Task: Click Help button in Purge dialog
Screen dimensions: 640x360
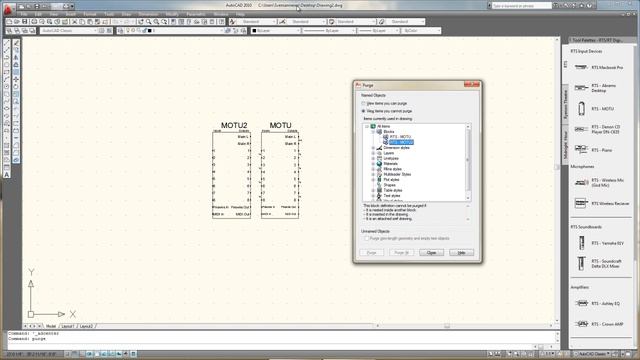Action: pyautogui.click(x=462, y=253)
